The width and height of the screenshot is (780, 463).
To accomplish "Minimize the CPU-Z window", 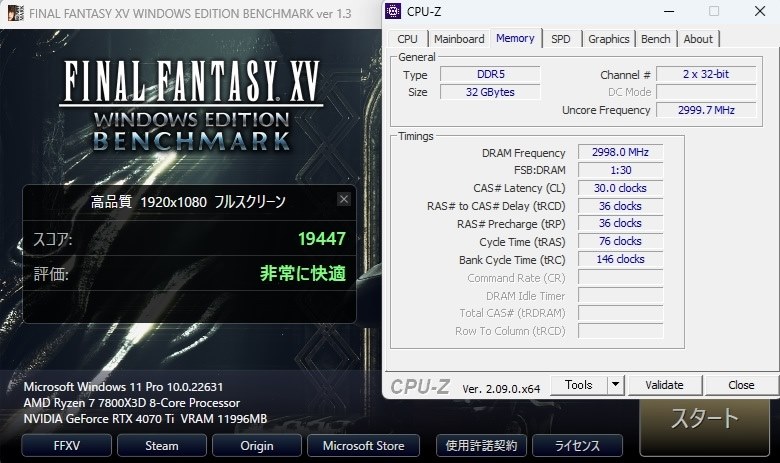I will coord(669,11).
